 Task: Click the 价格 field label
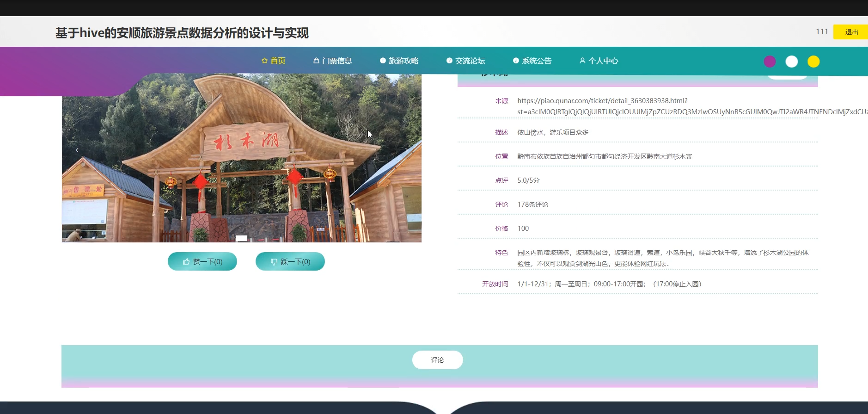[501, 229]
